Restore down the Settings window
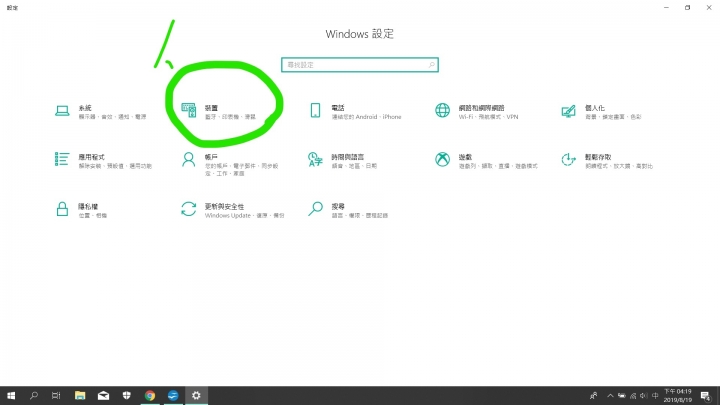 coord(687,7)
